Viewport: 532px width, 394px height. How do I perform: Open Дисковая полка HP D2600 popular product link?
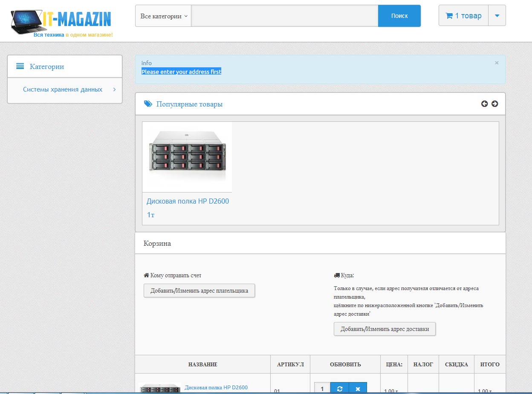[188, 201]
